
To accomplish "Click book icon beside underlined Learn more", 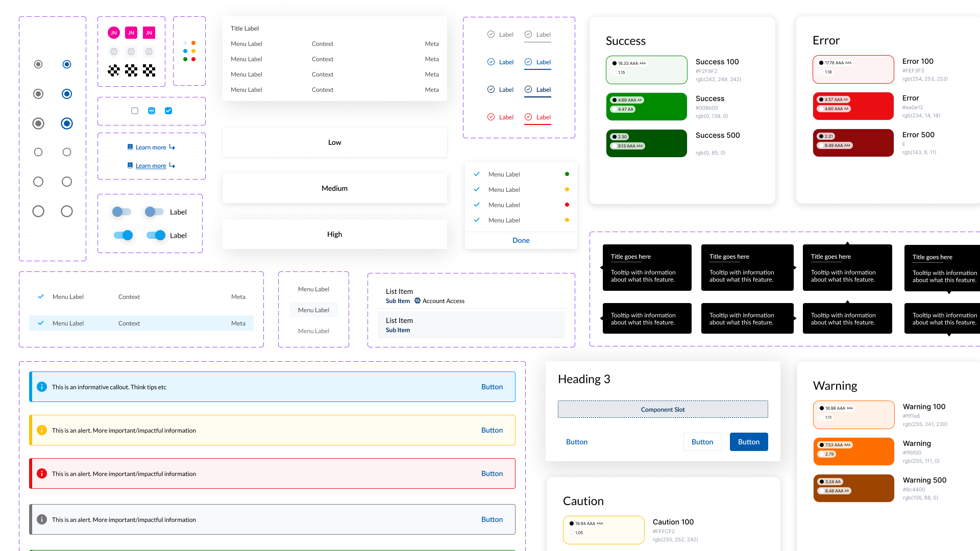I will [130, 165].
